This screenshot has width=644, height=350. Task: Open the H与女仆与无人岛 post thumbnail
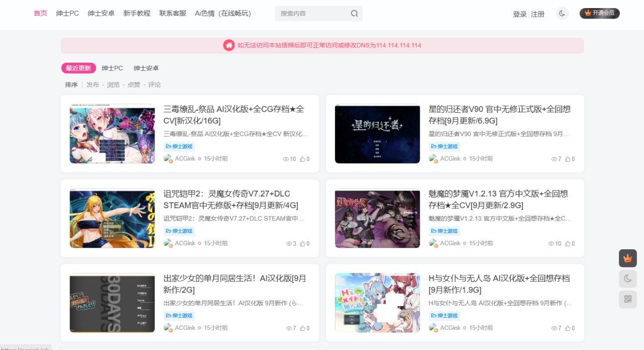click(x=377, y=303)
